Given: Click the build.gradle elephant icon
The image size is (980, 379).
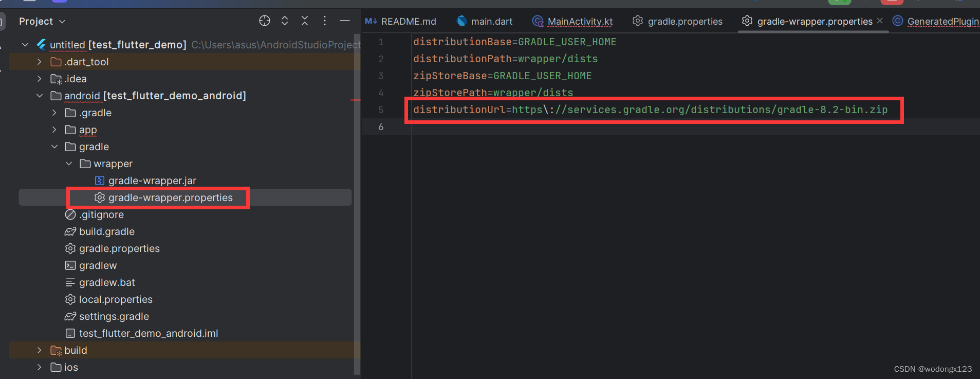Looking at the screenshot, I should click(x=70, y=231).
